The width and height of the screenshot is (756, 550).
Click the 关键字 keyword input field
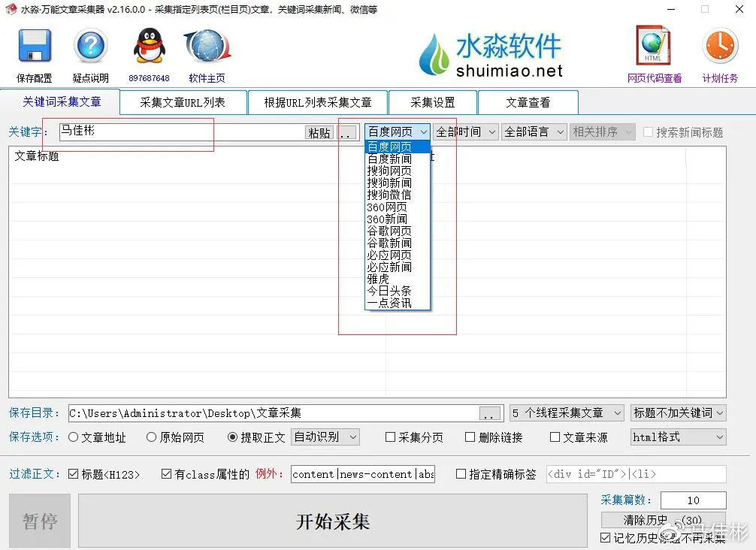click(183, 131)
